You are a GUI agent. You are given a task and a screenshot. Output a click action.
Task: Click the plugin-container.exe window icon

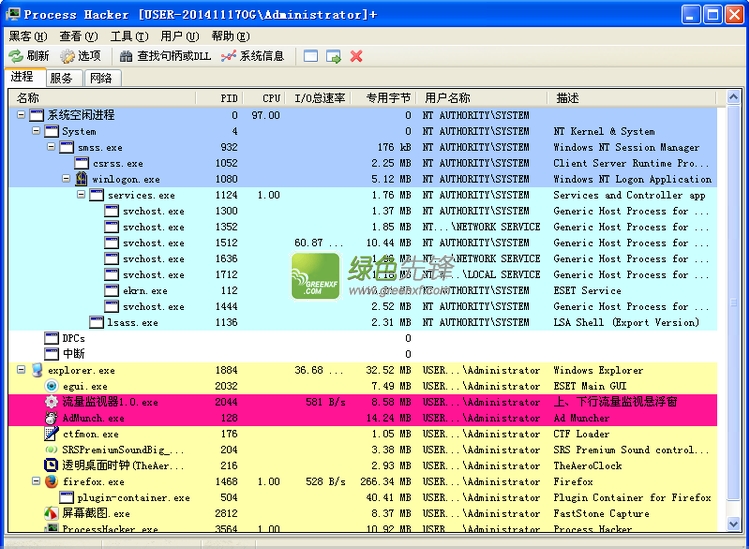coord(66,497)
